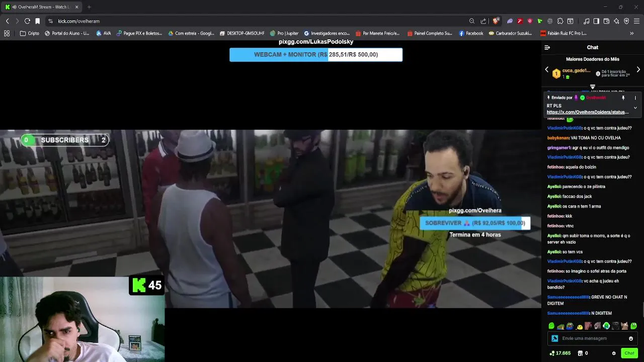Viewport: 644px width, 362px height.
Task: Open the browser extensions puzzle icon
Action: [x=560, y=21]
